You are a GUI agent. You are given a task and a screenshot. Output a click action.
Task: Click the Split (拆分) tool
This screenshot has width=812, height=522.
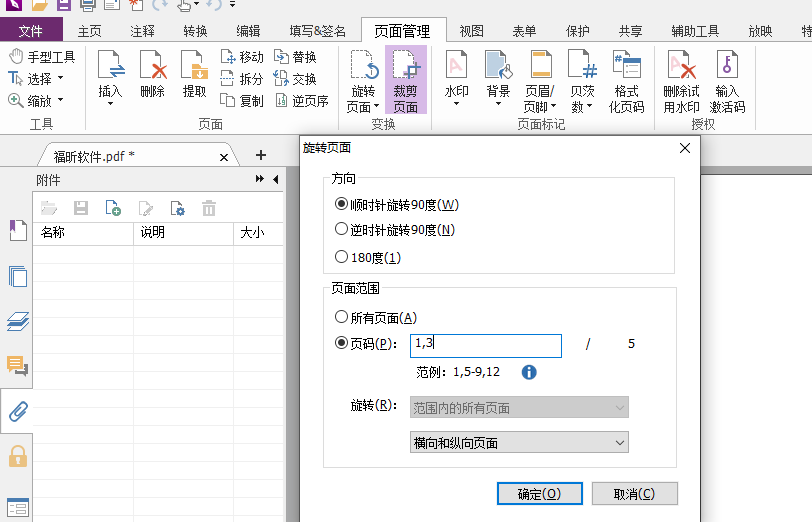click(241, 79)
